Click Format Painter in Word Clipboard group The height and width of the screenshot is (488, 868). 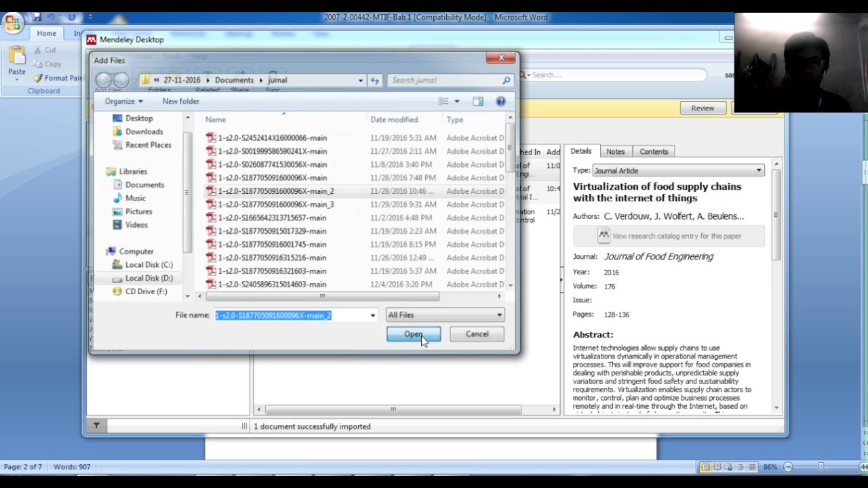(x=57, y=78)
